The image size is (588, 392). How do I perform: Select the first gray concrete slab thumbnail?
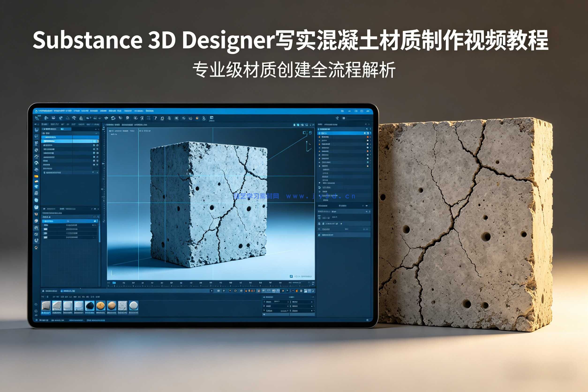(x=46, y=306)
